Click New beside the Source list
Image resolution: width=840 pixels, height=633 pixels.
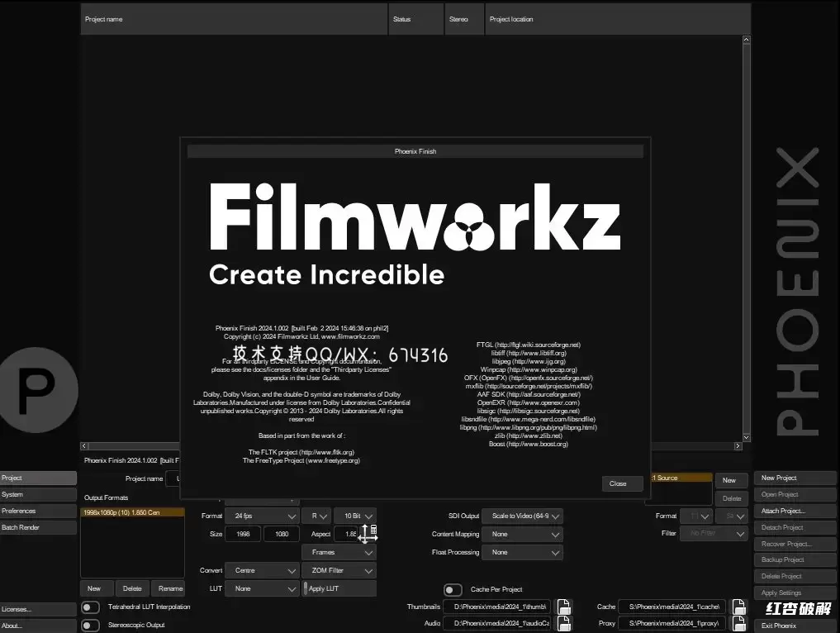731,481
